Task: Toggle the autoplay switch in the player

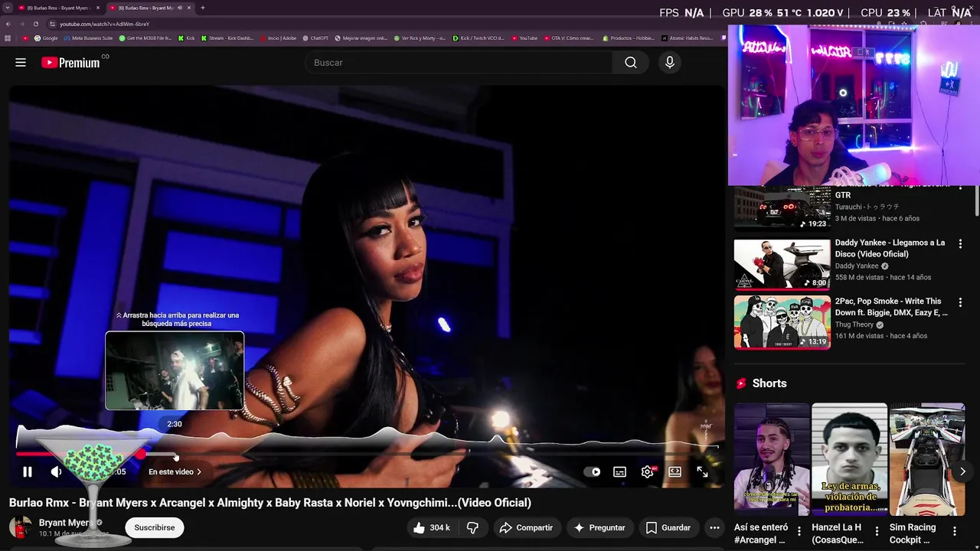Action: pyautogui.click(x=592, y=472)
